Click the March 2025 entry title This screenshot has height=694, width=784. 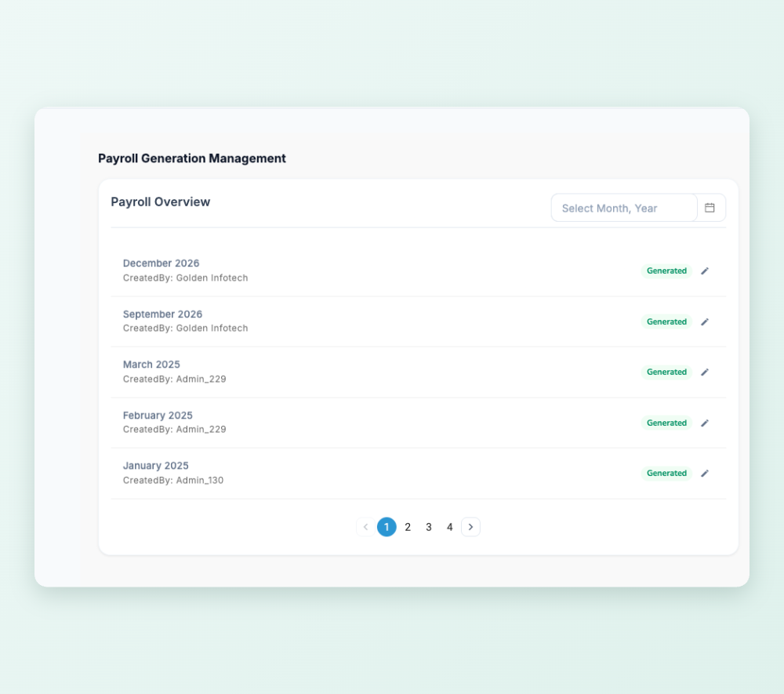click(151, 365)
